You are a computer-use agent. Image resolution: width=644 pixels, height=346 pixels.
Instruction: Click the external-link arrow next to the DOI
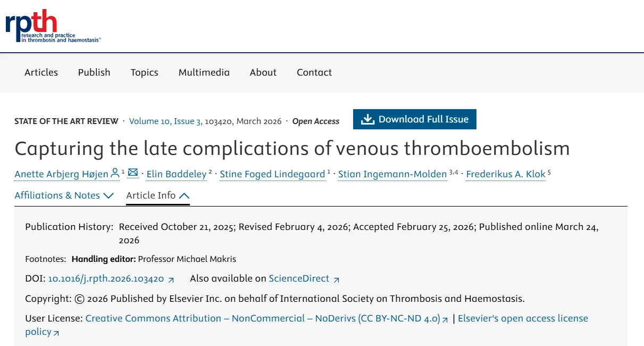pos(171,279)
